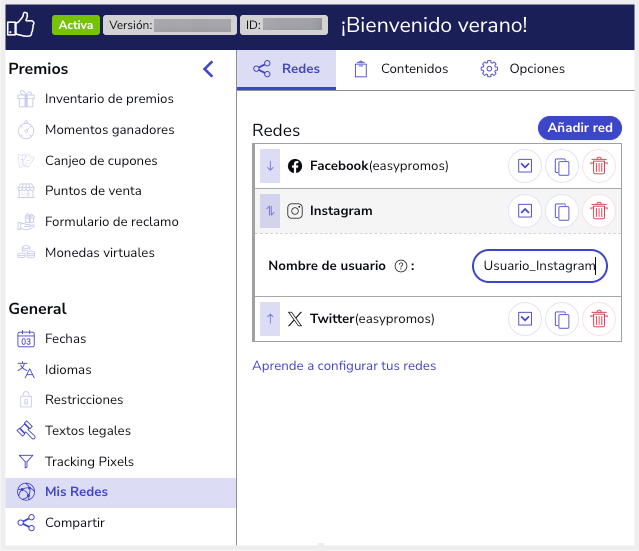The width and height of the screenshot is (639, 551).
Task: Collapse the Instagram network settings
Action: tap(525, 211)
